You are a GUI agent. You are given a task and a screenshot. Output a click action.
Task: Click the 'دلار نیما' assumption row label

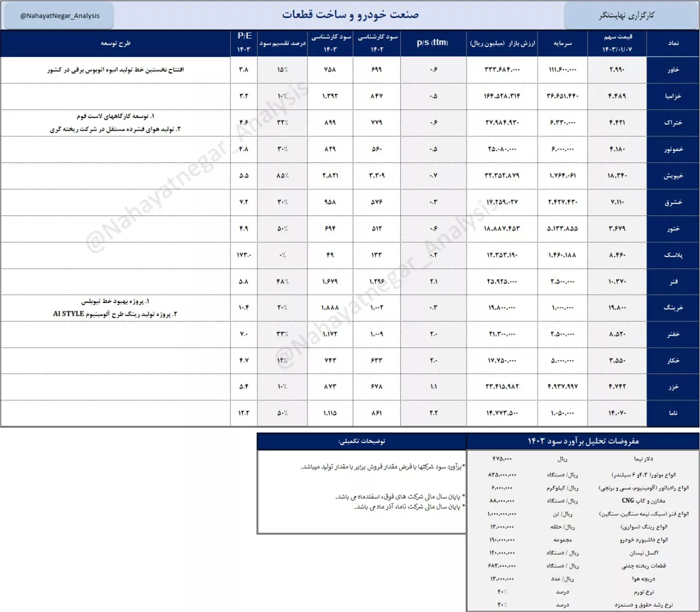coord(643,459)
